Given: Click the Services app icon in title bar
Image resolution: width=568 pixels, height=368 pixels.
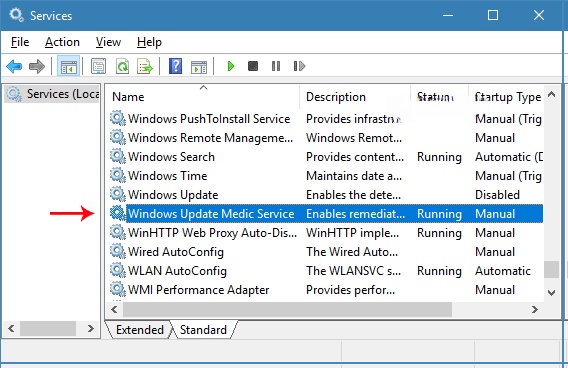Looking at the screenshot, I should click(x=16, y=15).
